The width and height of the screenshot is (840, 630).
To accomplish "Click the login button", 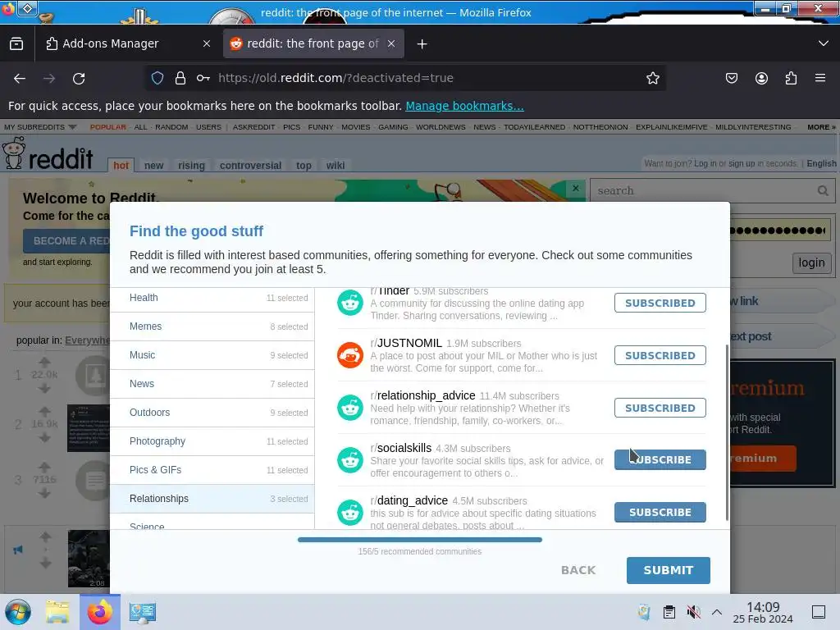I will coord(811,262).
